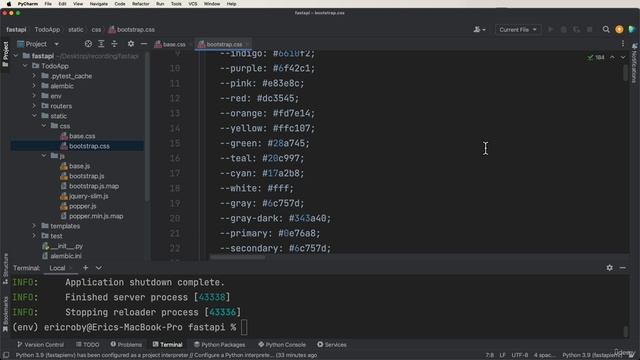
Task: Click UTF-8 encoding in status bar
Action: click(520, 355)
